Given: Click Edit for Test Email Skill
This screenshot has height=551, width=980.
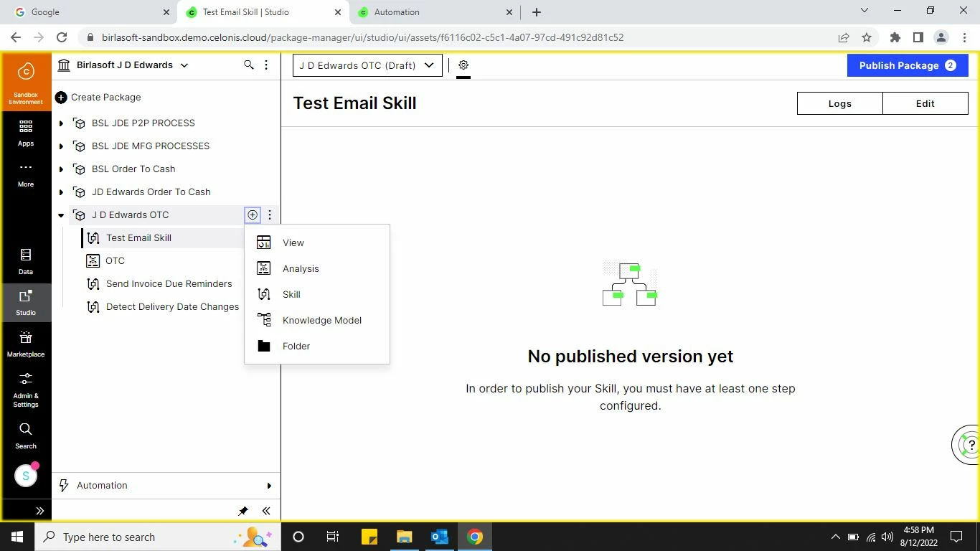Looking at the screenshot, I should (925, 103).
